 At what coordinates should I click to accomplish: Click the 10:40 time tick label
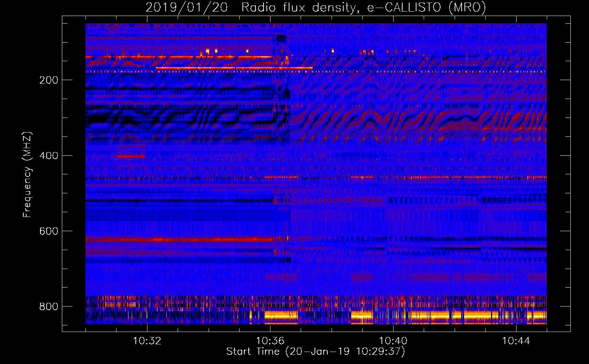(x=393, y=341)
